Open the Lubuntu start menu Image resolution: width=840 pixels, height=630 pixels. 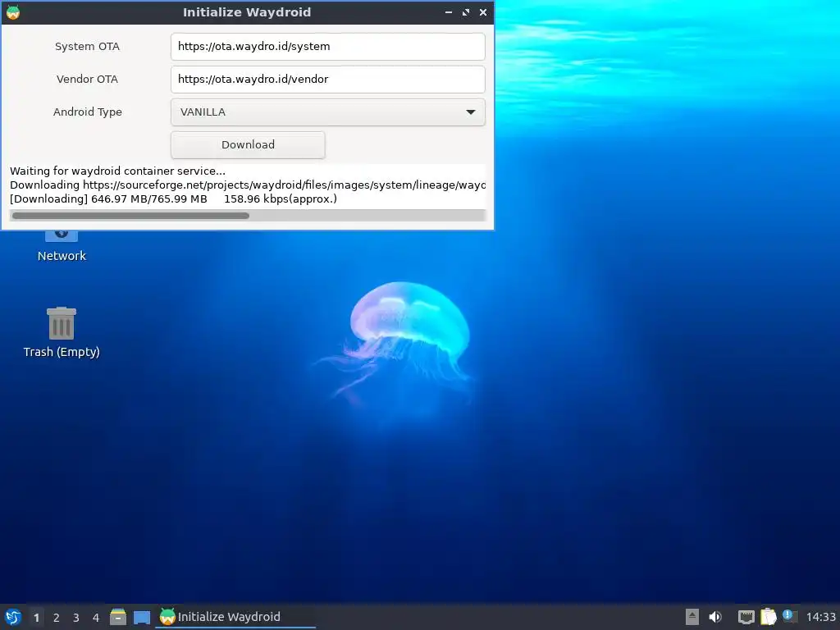[13, 617]
